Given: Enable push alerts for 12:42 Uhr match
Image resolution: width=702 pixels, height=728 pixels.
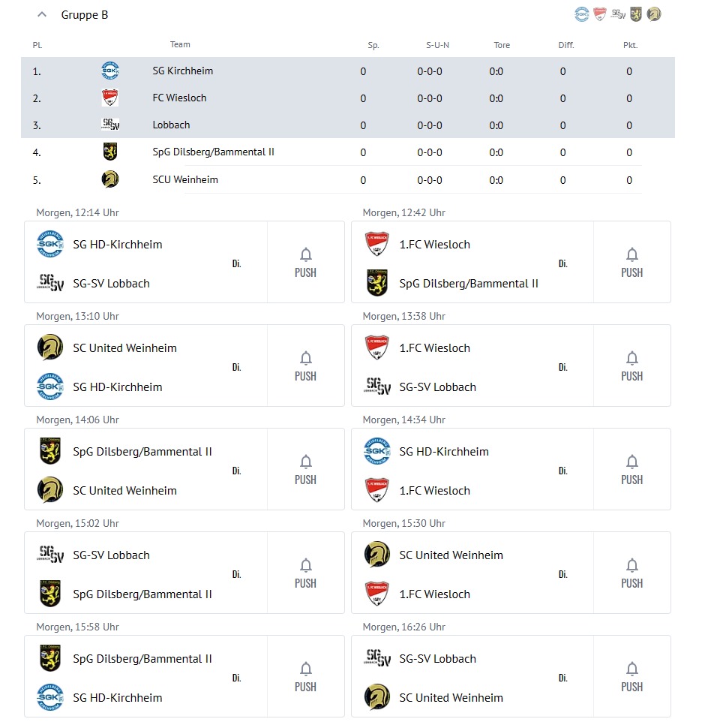Looking at the screenshot, I should (631, 262).
